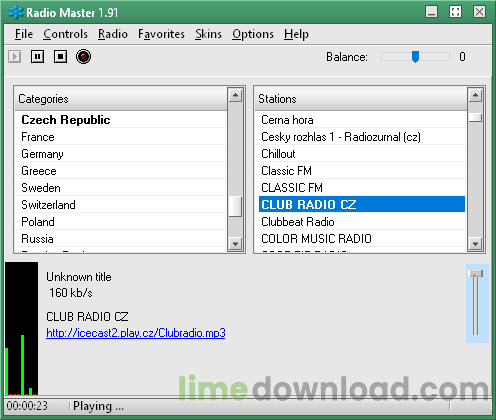This screenshot has width=496, height=420.
Task: Open the Skins menu
Action: click(x=208, y=34)
